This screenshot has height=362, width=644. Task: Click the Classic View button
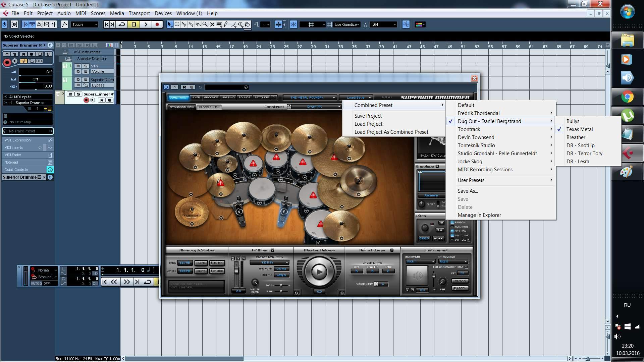(209, 107)
